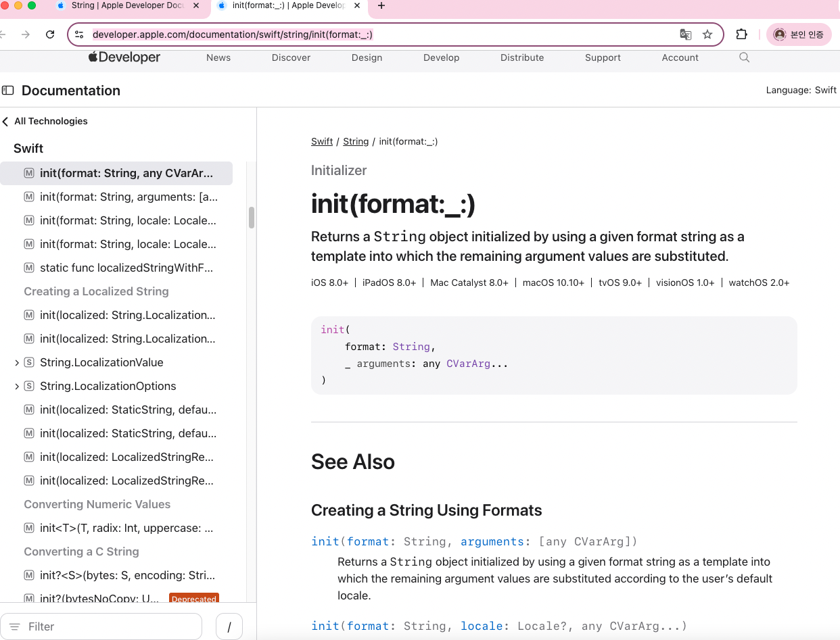Select the init(format:_:) browser tab
Image resolution: width=840 pixels, height=640 pixels.
(289, 5)
